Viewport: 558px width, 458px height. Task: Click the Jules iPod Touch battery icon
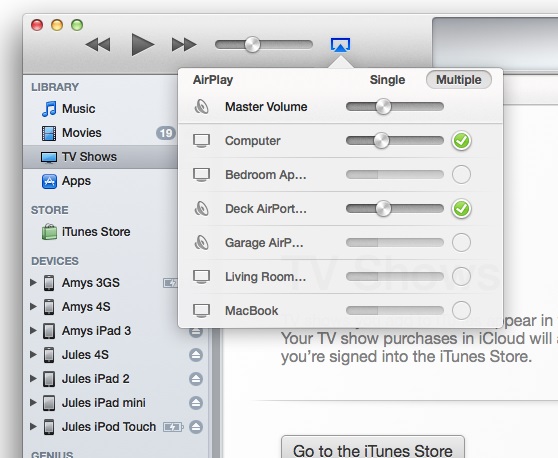click(x=173, y=427)
